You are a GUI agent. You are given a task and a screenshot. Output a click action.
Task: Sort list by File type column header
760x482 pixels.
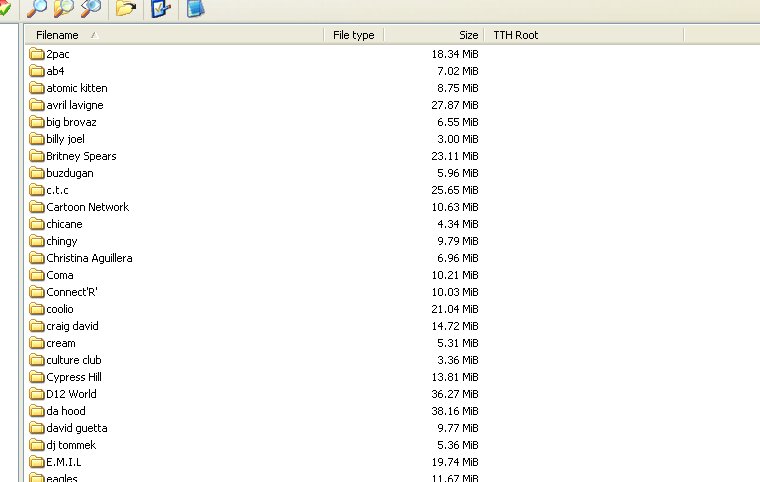[353, 35]
